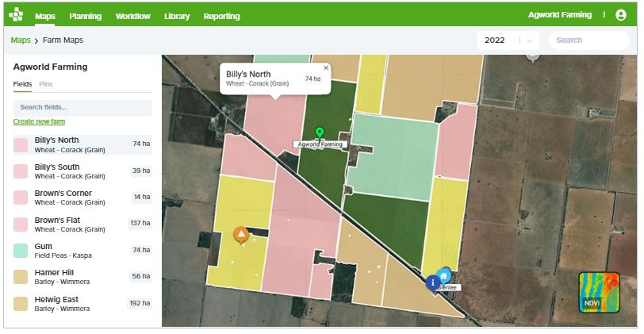
Task: Click the grey map pin at top
Action: [533, 56]
